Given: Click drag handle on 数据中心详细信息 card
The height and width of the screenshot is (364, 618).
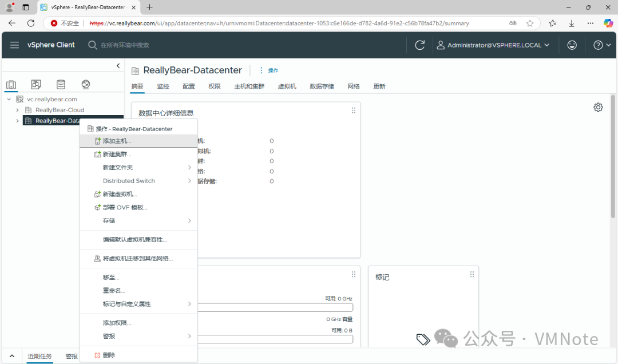Looking at the screenshot, I should coord(354,110).
